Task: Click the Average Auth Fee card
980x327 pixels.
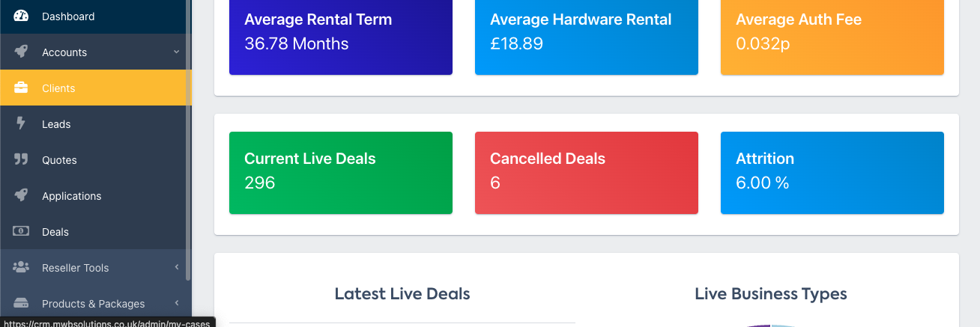Action: (x=832, y=36)
